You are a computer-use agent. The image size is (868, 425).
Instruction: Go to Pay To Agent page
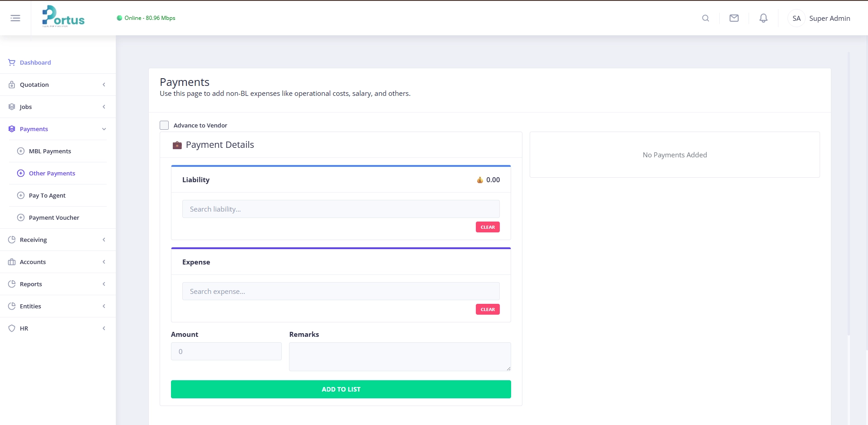pyautogui.click(x=47, y=195)
